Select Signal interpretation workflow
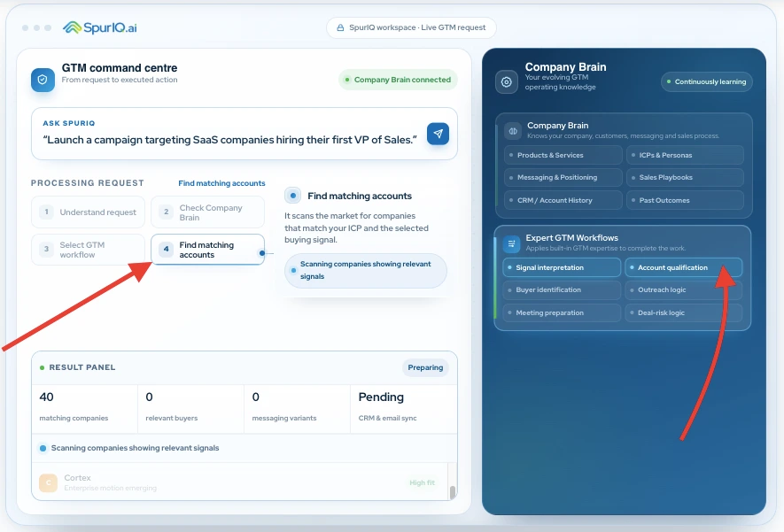The width and height of the screenshot is (784, 532). (562, 267)
